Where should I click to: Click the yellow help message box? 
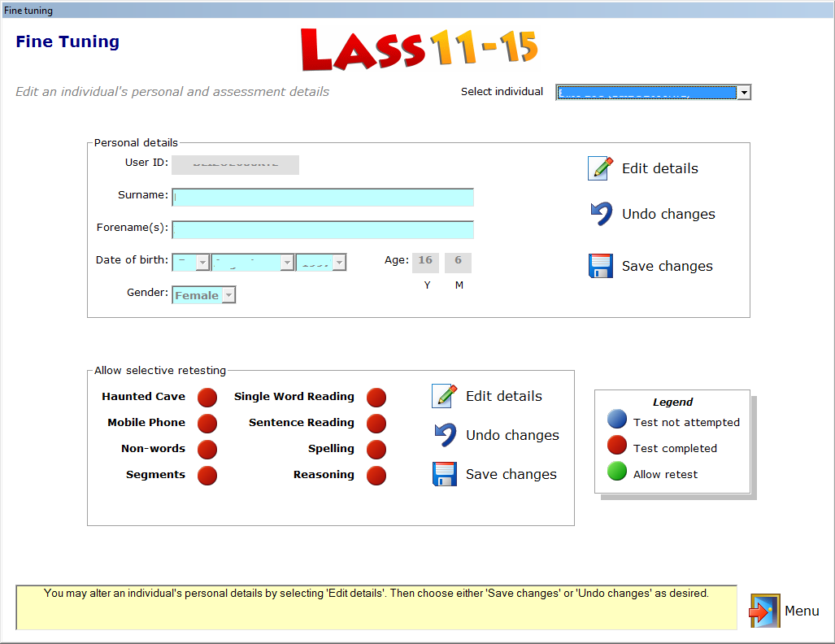(x=376, y=607)
